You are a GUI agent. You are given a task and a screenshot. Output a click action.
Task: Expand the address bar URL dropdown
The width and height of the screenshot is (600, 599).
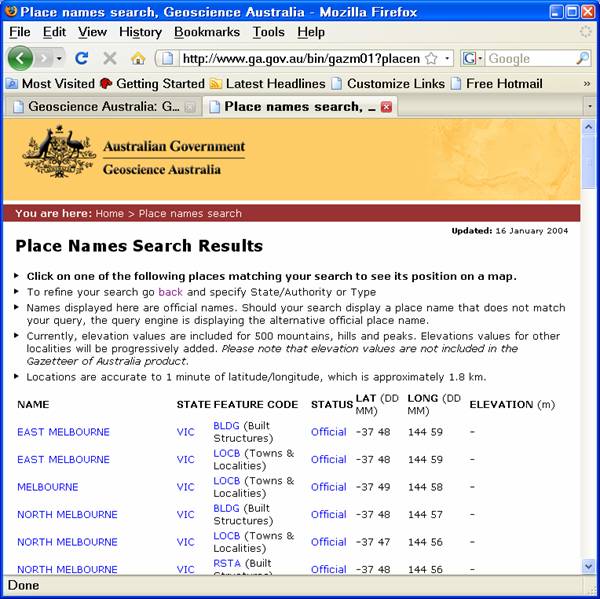pyautogui.click(x=448, y=59)
